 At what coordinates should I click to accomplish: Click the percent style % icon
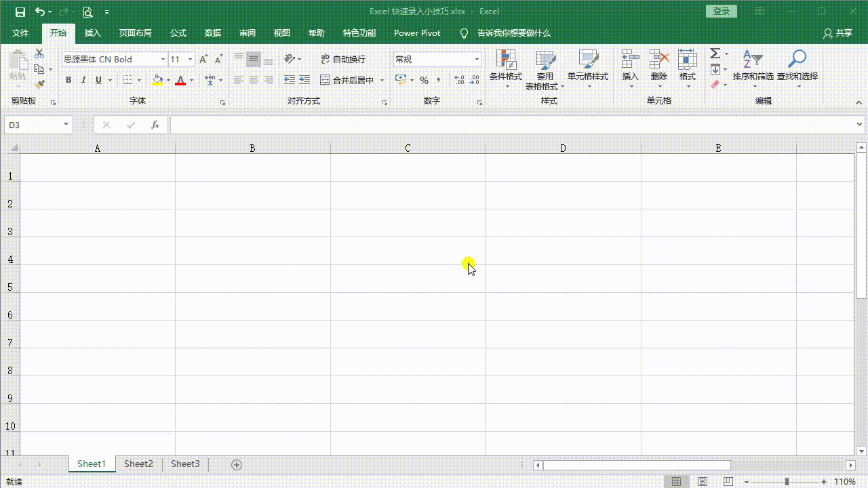(x=424, y=80)
